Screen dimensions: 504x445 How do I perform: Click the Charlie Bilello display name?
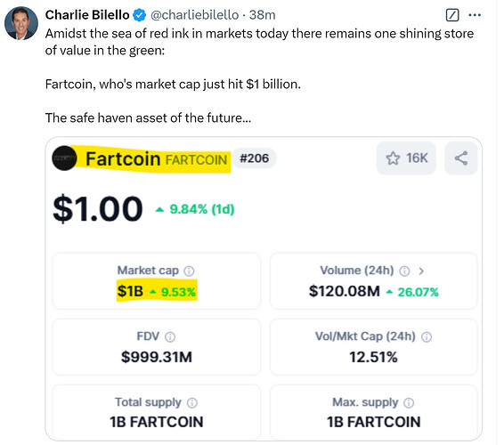(x=87, y=15)
